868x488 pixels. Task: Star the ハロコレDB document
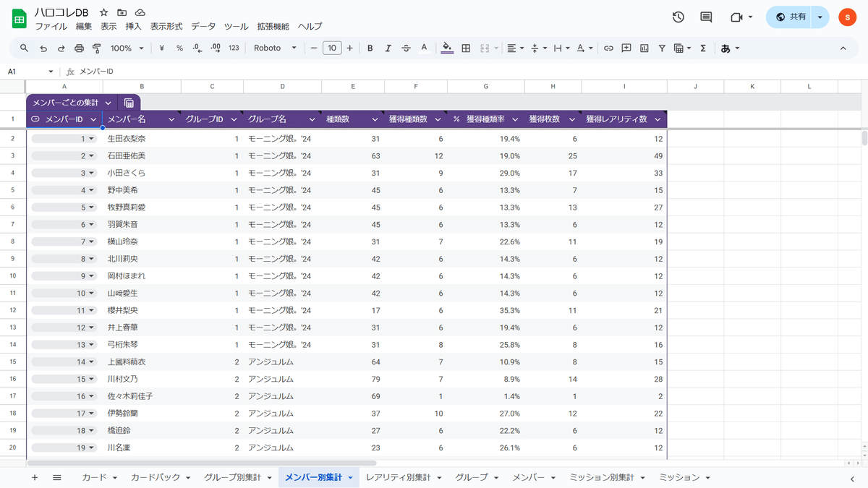pos(104,13)
